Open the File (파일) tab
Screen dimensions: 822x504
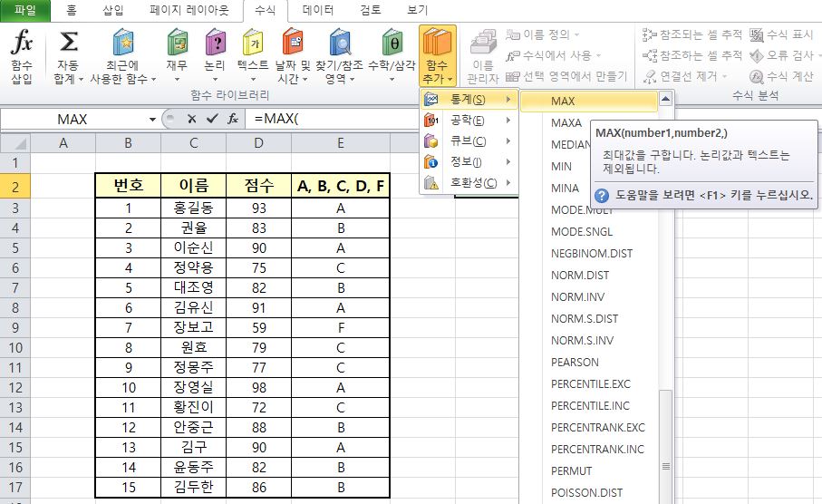(x=25, y=10)
